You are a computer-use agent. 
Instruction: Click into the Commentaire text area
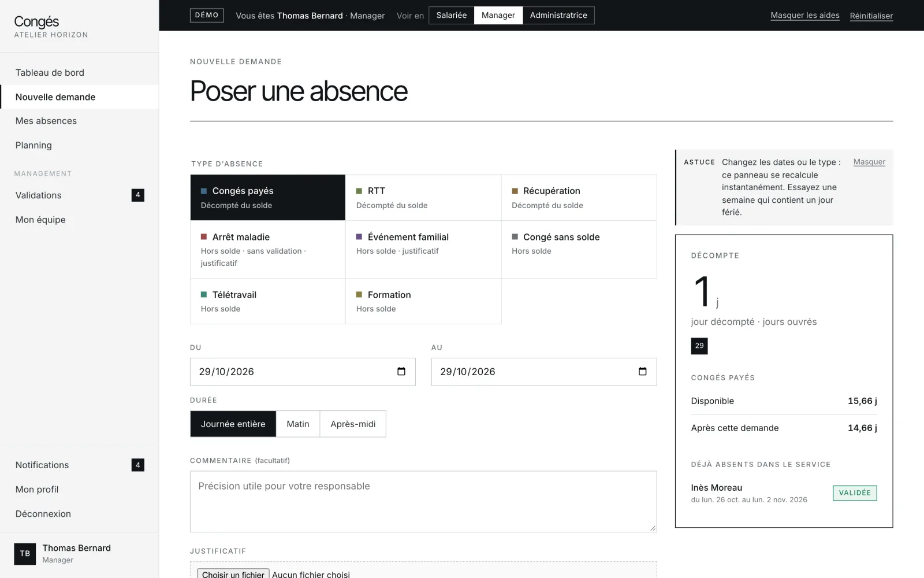[423, 501]
